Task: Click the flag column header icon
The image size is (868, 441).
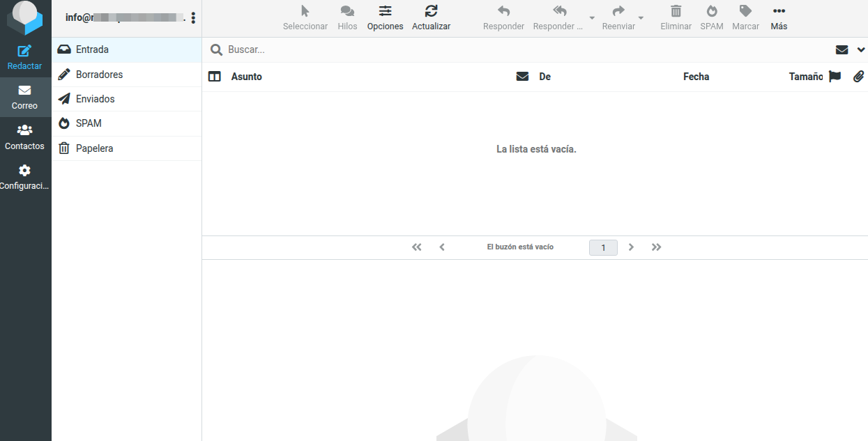Action: (835, 77)
